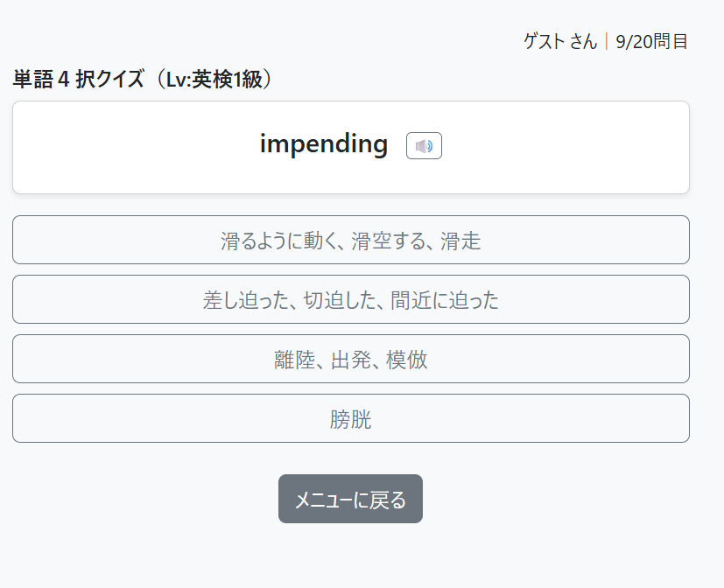Tap the speaker icon beside the word
Viewport: 724px width, 588px height.
[424, 146]
